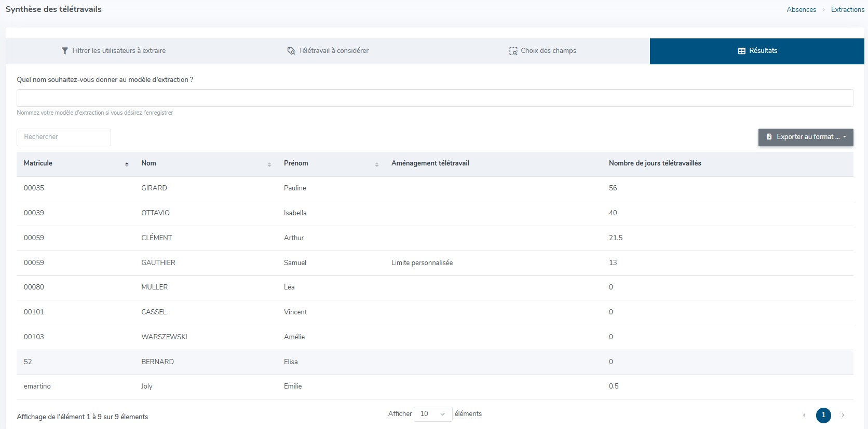868x429 pixels.
Task: Click the Résultats table icon
Action: 742,51
